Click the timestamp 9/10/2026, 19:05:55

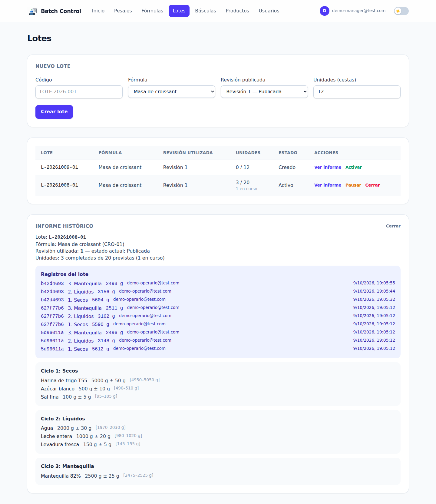374,283
